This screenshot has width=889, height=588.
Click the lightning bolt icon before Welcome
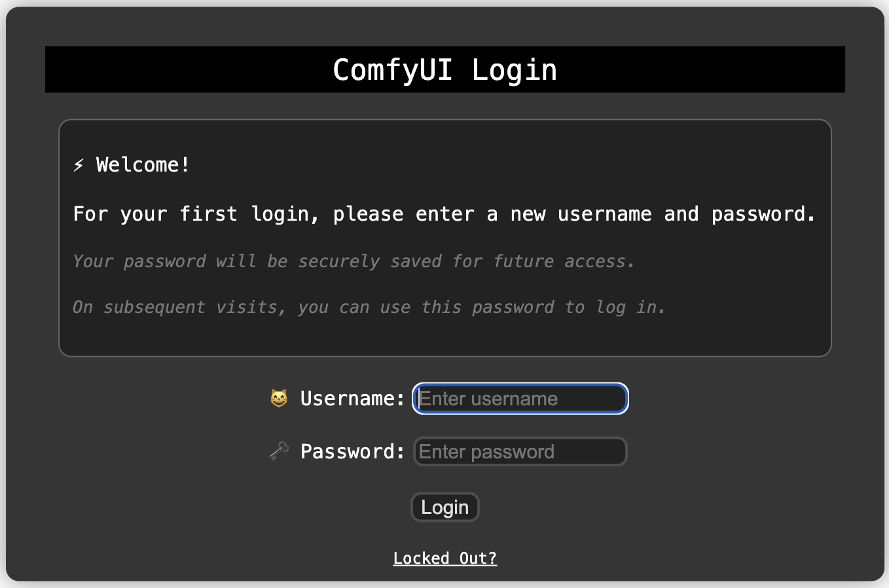[x=79, y=165]
